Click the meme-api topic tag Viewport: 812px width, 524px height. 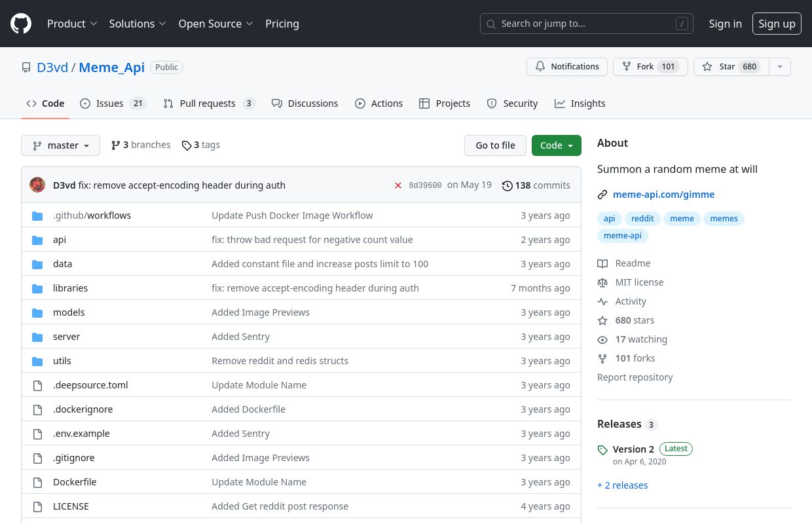[x=623, y=236]
